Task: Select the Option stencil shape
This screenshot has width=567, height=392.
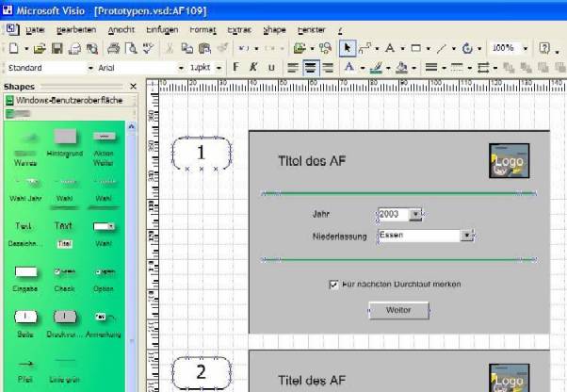Action: 104,278
